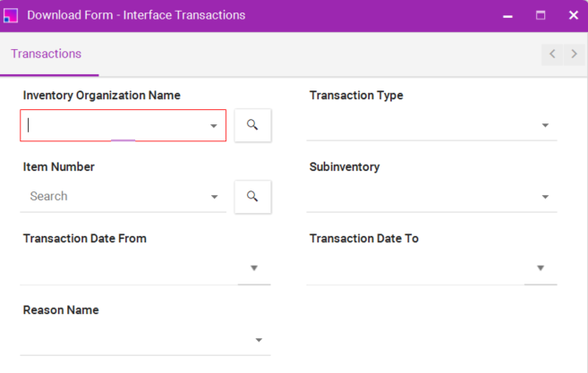Click the app icon in the title bar
The image size is (588, 373).
[x=11, y=15]
